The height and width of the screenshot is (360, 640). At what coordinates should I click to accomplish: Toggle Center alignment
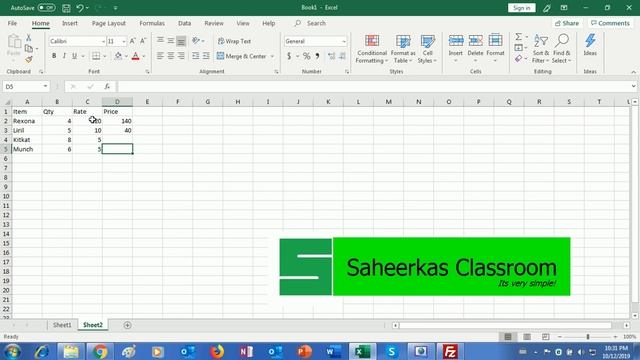pyautogui.click(x=171, y=56)
